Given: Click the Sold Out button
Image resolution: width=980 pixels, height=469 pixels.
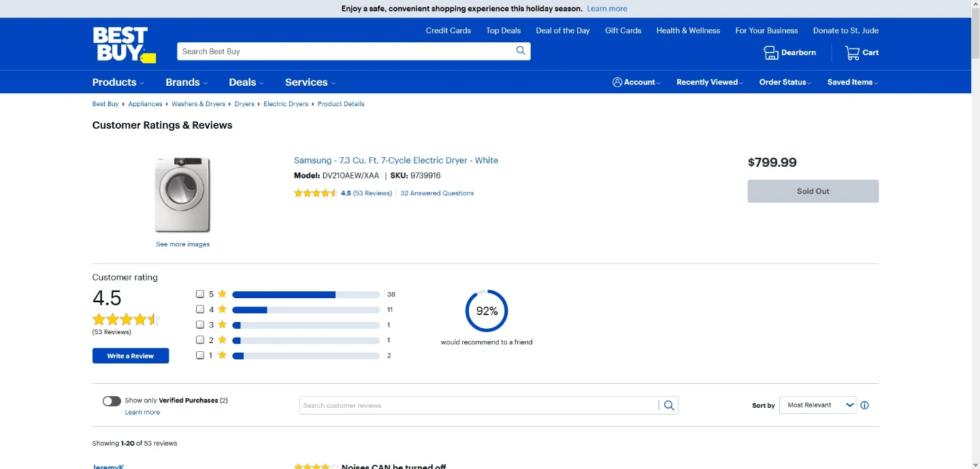Looking at the screenshot, I should point(813,191).
